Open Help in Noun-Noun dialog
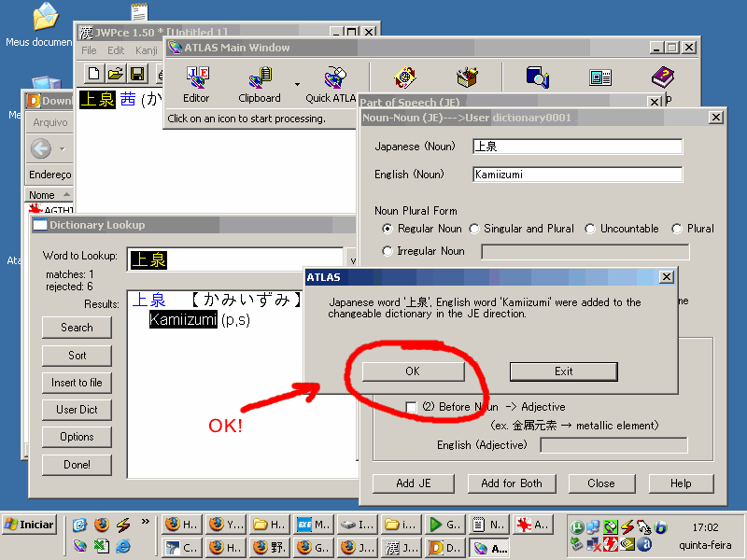Viewport: 747px width, 560px height. pos(681,483)
